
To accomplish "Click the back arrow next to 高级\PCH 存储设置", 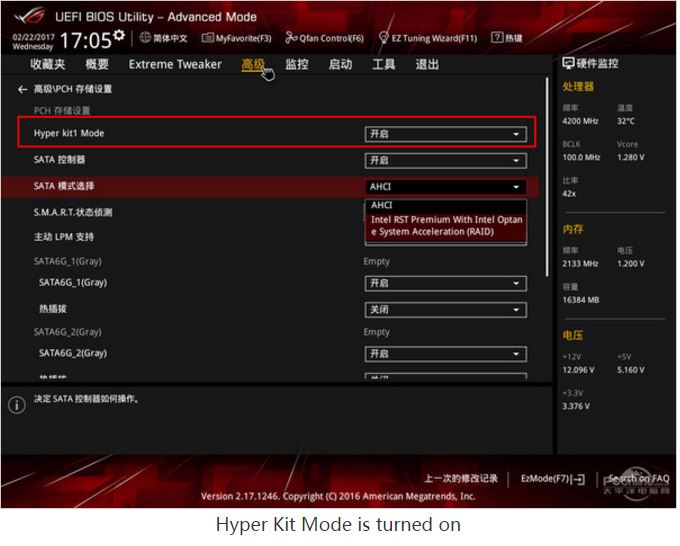I will 22,90.
